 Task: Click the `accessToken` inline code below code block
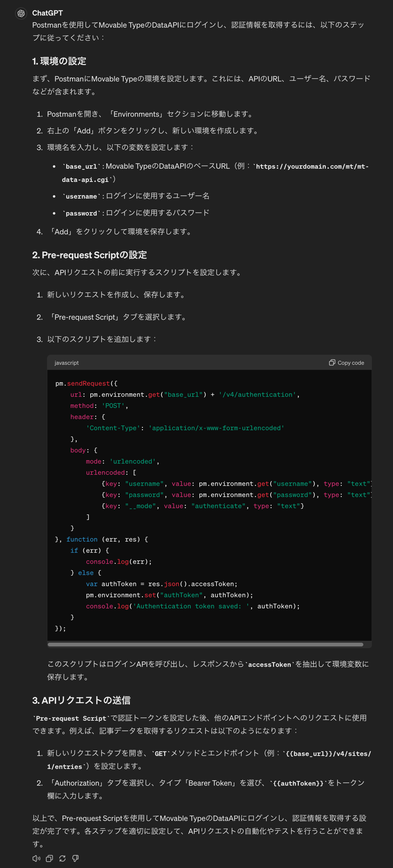tap(269, 665)
